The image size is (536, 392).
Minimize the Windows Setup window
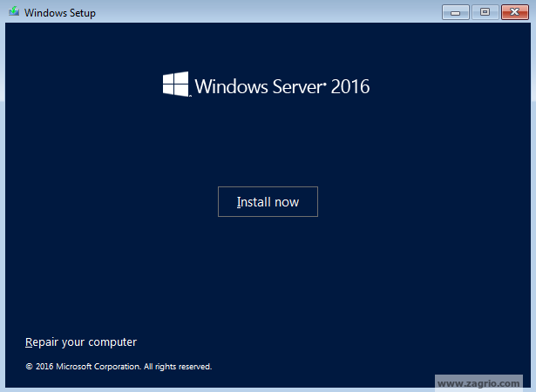[x=455, y=12]
